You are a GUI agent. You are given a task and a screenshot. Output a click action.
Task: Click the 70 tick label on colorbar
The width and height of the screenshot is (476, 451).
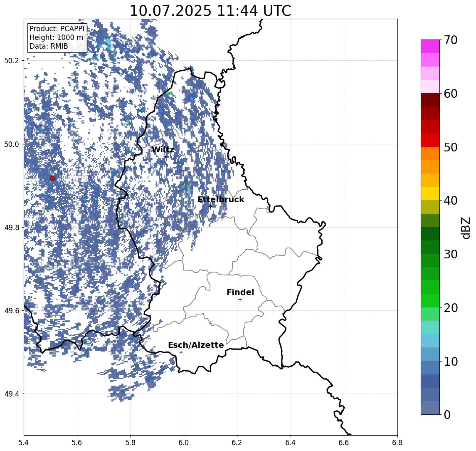tap(450, 40)
